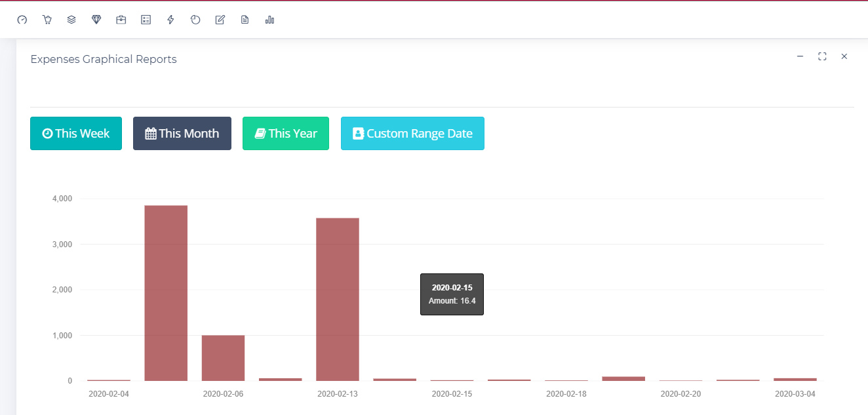Open the stacked layers icon

pyautogui.click(x=71, y=20)
